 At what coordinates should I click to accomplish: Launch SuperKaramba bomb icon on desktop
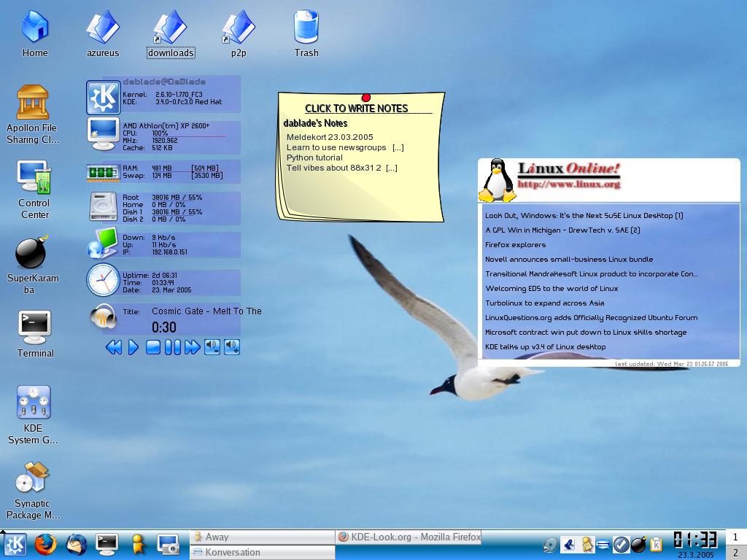click(32, 264)
